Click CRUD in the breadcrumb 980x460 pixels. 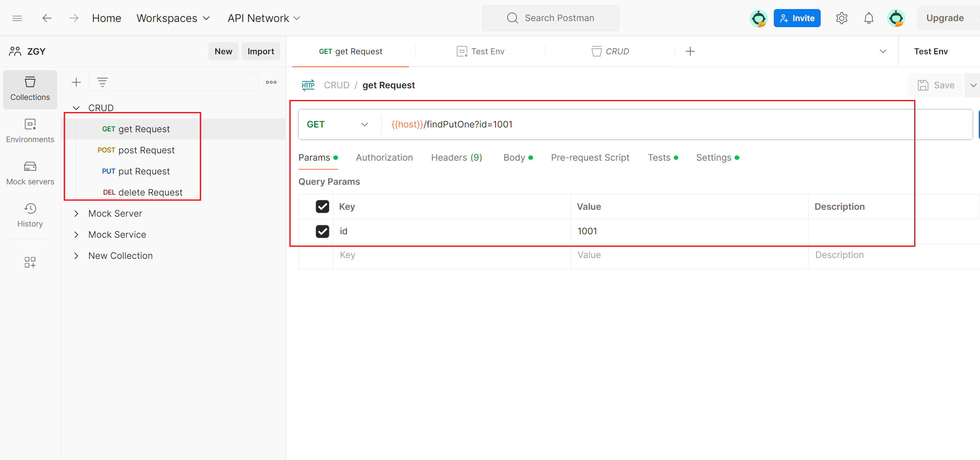click(x=336, y=85)
